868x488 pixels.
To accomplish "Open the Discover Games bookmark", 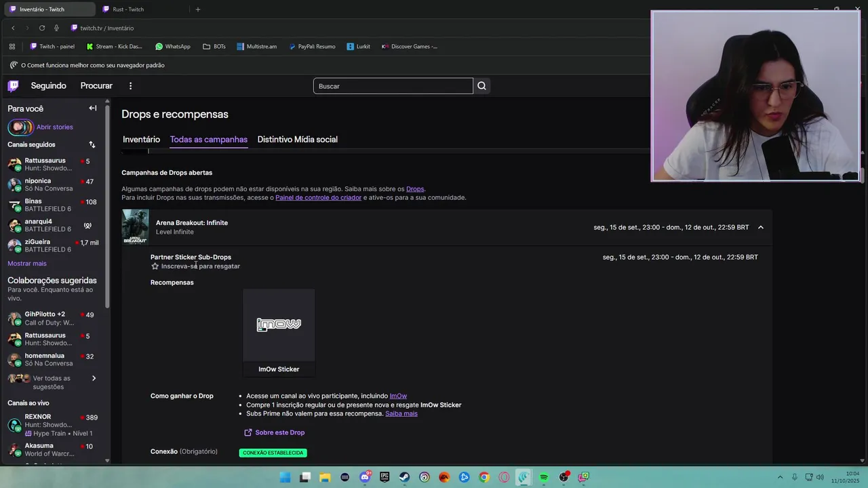I will pyautogui.click(x=410, y=47).
